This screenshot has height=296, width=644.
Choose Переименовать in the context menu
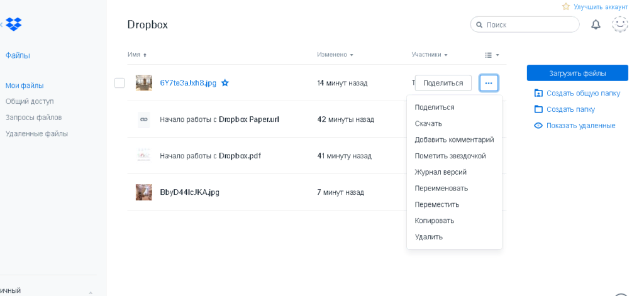click(x=441, y=189)
